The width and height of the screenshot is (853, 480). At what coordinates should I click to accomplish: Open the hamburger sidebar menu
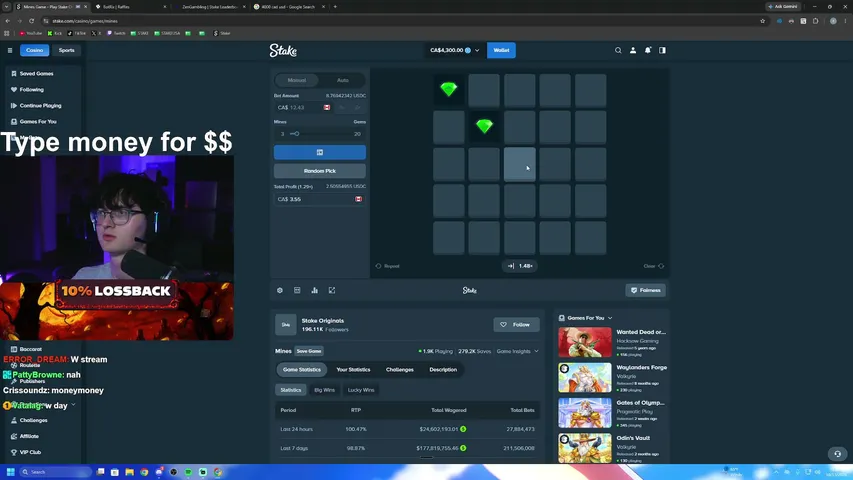[10, 50]
